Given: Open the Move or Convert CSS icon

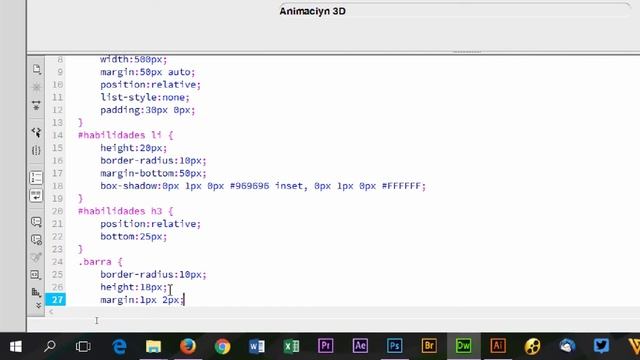Looking at the screenshot, I should click(36, 292).
